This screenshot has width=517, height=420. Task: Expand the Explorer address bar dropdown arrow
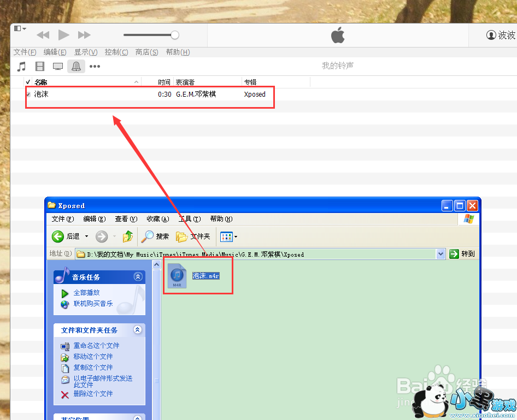point(440,254)
